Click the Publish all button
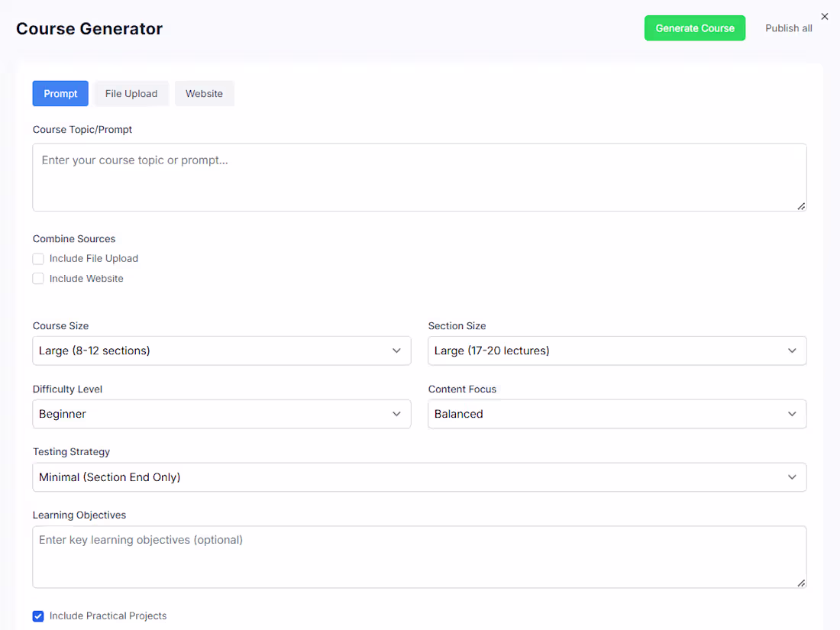The width and height of the screenshot is (840, 630). pos(788,27)
